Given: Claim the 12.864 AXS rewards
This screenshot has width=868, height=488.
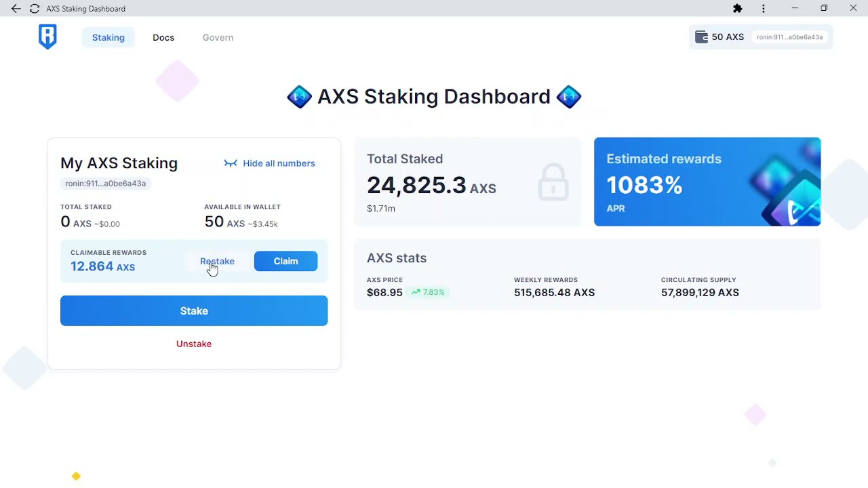Looking at the screenshot, I should pyautogui.click(x=285, y=261).
